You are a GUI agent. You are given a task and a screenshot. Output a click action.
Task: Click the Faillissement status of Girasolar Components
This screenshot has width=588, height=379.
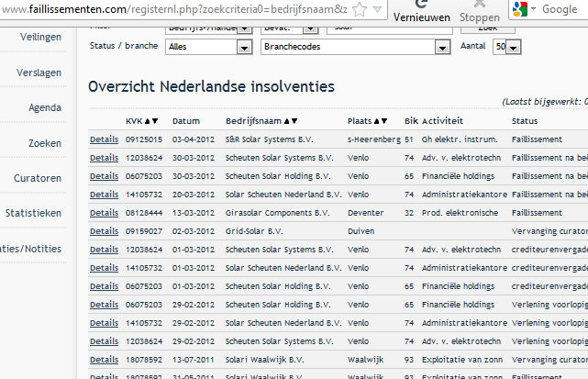[x=537, y=213]
